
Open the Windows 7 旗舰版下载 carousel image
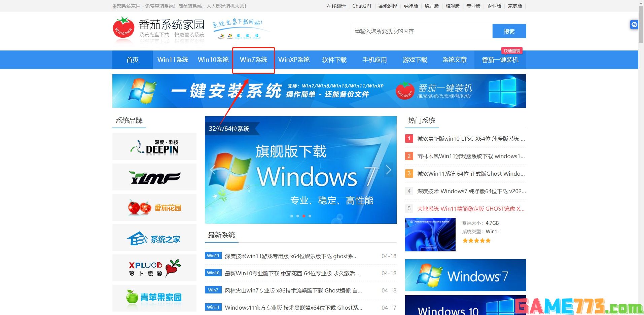pos(301,170)
